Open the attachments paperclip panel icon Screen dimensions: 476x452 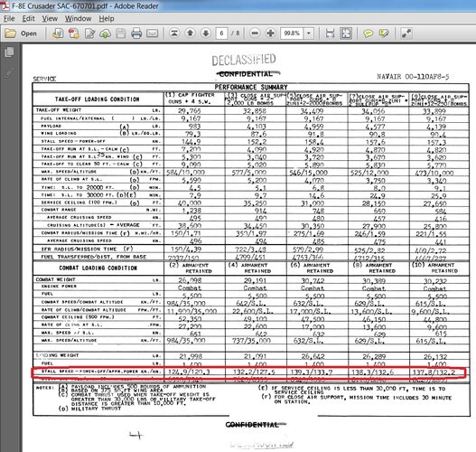[9, 72]
